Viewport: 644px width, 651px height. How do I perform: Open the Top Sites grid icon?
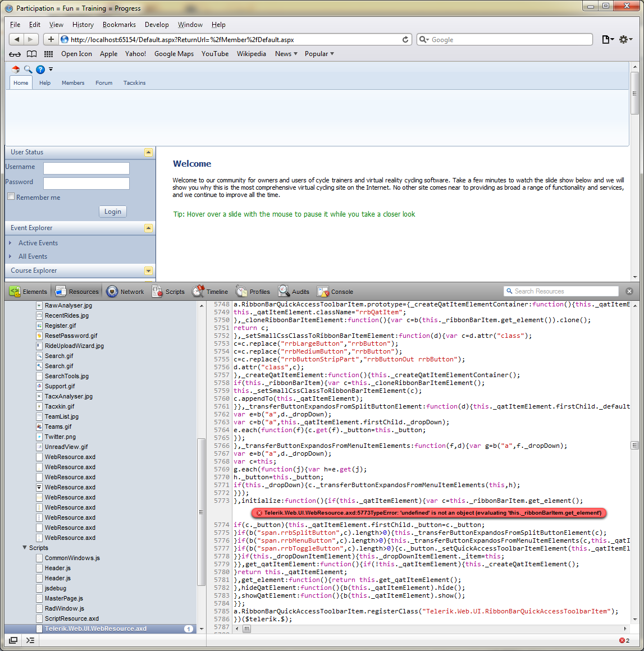tap(49, 54)
